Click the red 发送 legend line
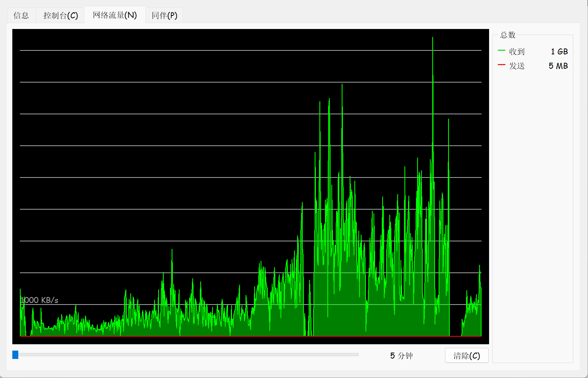 click(501, 65)
